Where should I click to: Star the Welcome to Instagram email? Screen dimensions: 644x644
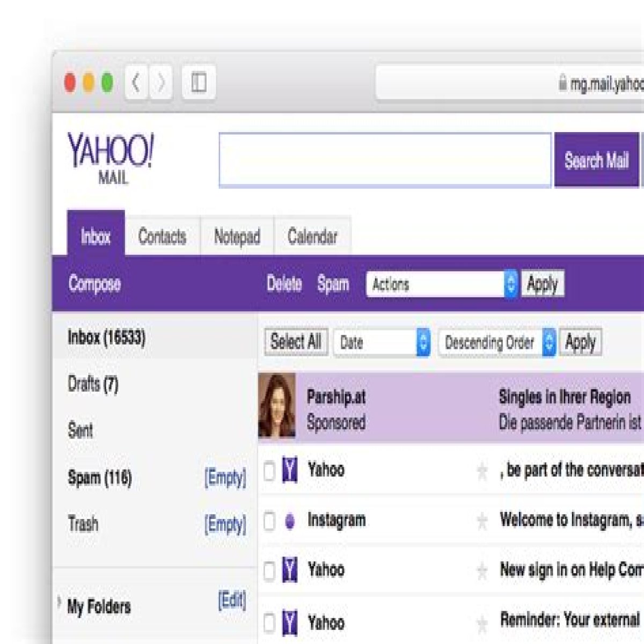click(x=482, y=521)
